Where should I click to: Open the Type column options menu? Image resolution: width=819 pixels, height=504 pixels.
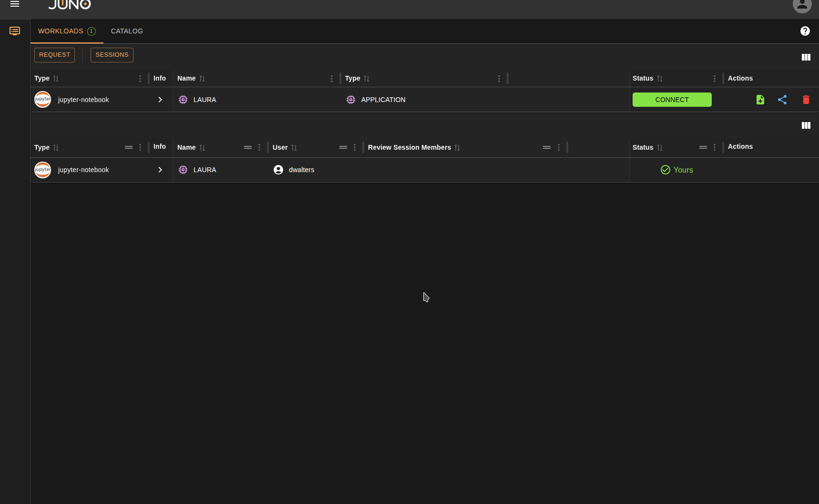click(x=140, y=78)
